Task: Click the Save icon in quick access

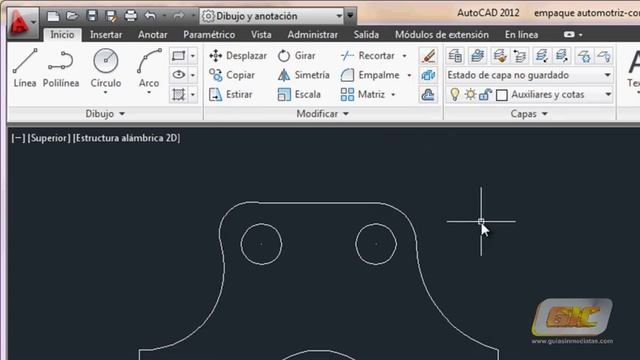Action: coord(92,16)
